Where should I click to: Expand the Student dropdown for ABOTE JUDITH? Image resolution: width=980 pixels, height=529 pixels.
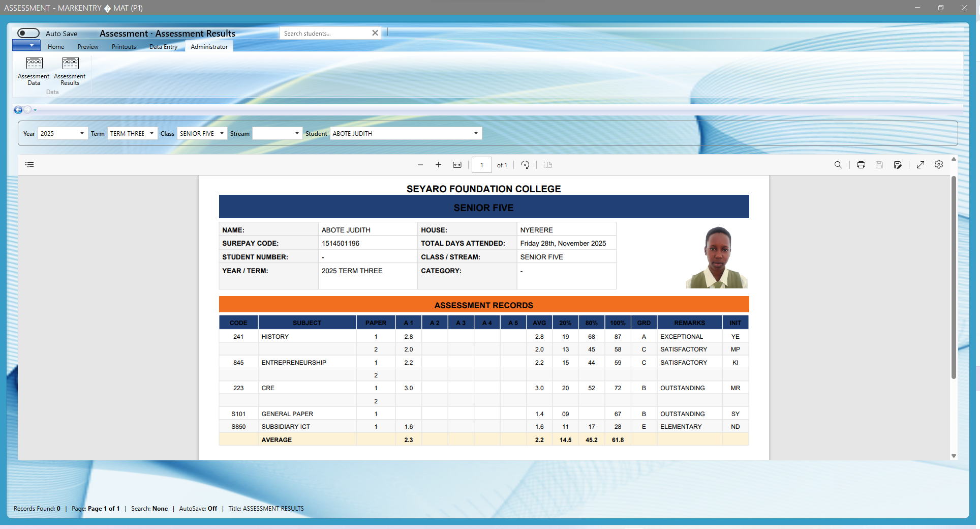tap(476, 134)
